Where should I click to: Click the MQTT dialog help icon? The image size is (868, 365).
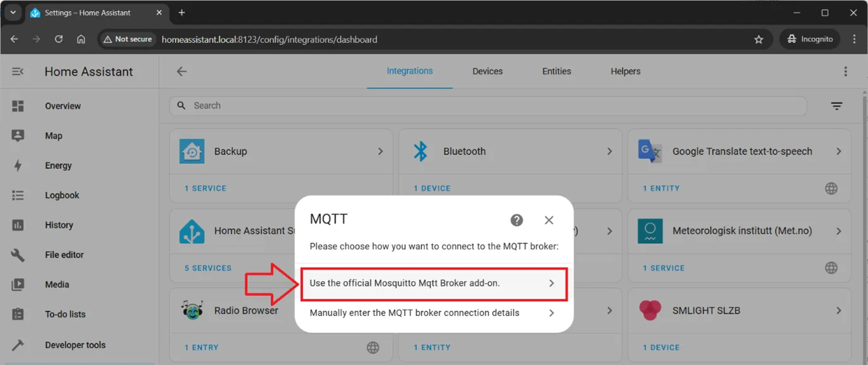[516, 220]
